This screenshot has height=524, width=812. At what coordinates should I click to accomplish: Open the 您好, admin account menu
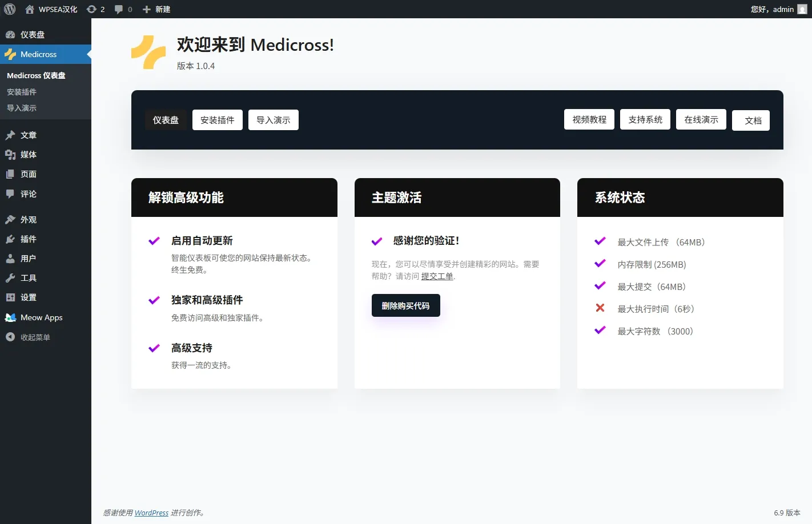778,9
